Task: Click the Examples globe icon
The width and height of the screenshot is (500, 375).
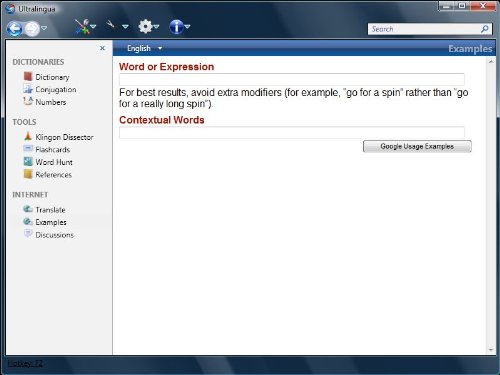Action: pos(28,221)
